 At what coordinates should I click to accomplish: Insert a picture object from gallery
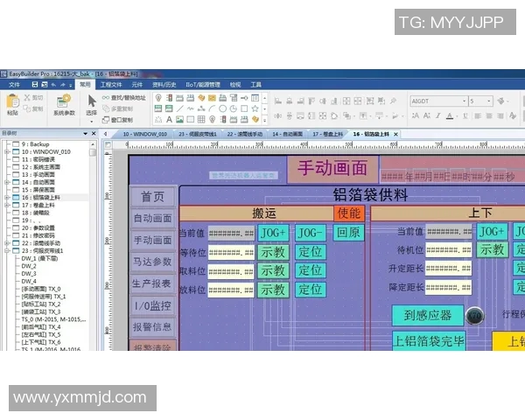click(179, 119)
